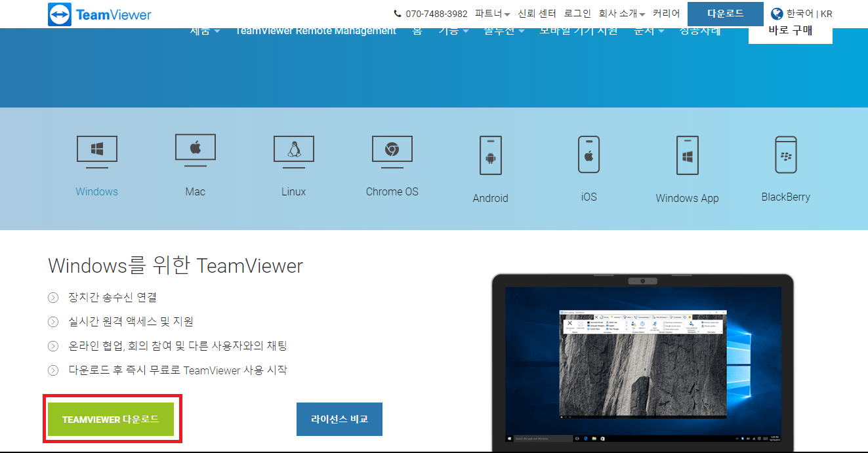Click the laptop screenshot preview image
This screenshot has height=453, width=868.
(x=643, y=363)
